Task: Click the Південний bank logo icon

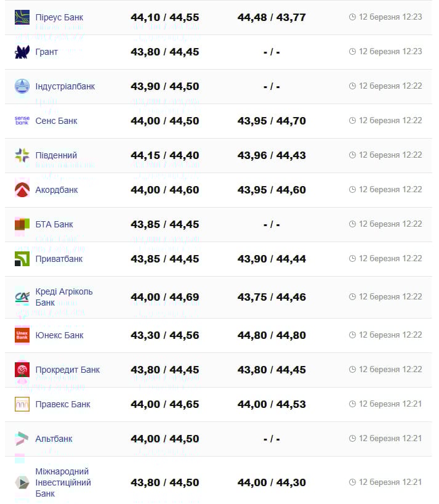Action: (22, 155)
